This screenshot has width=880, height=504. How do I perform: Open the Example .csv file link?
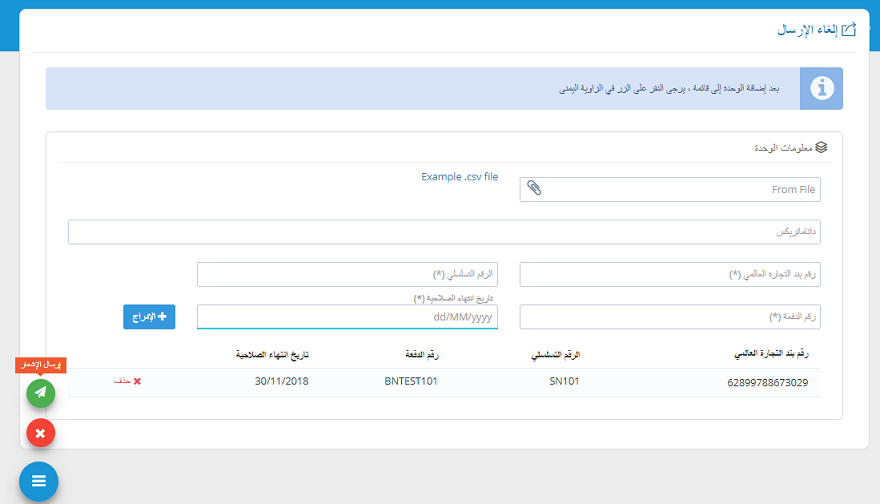pyautogui.click(x=459, y=177)
